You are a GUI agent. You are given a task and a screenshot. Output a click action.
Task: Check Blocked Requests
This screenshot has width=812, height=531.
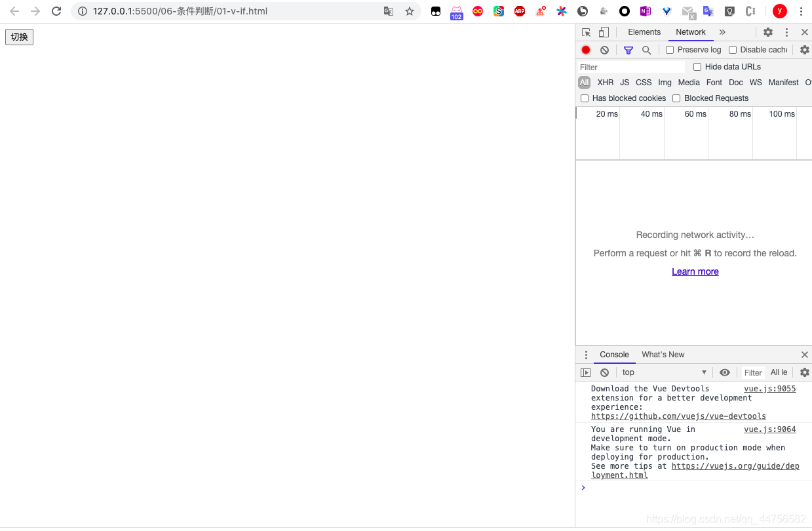pos(676,98)
